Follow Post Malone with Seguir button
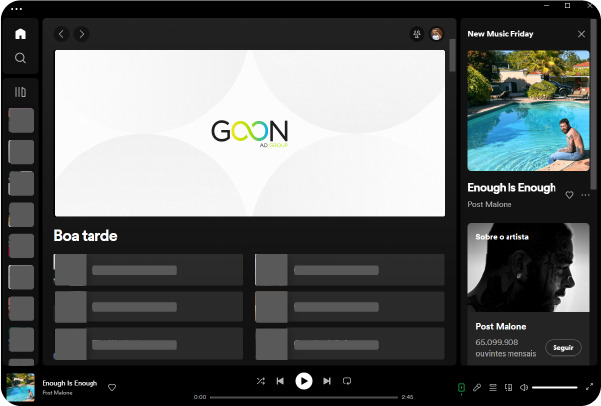Image resolution: width=601 pixels, height=406 pixels. (x=563, y=348)
